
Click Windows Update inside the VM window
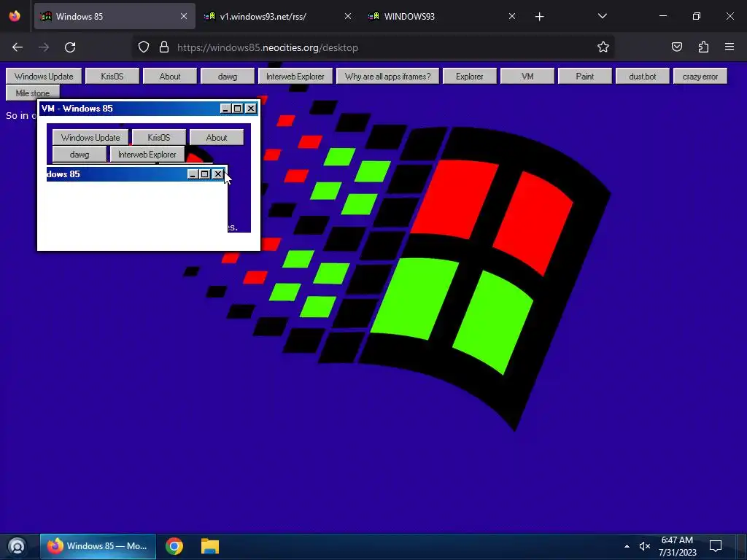(90, 138)
